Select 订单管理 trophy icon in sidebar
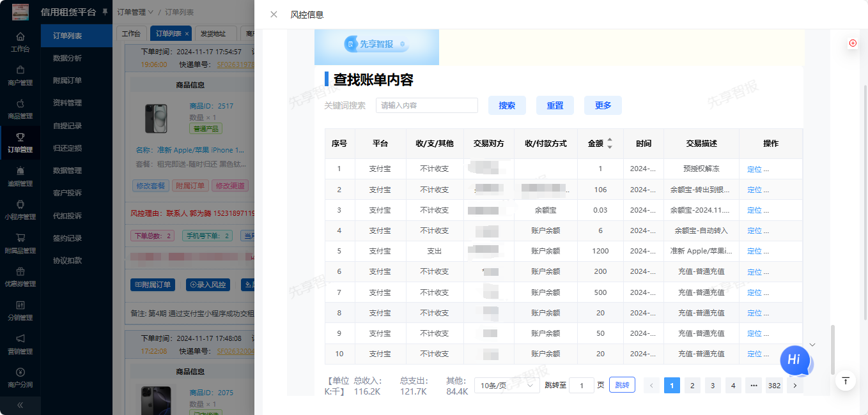Viewport: 868px width, 415px height. pyautogui.click(x=20, y=142)
